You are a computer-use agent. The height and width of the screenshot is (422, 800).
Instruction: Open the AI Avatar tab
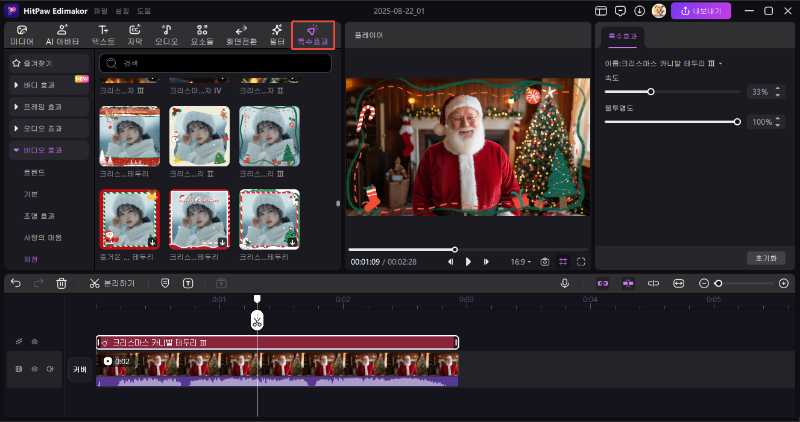[x=62, y=35]
